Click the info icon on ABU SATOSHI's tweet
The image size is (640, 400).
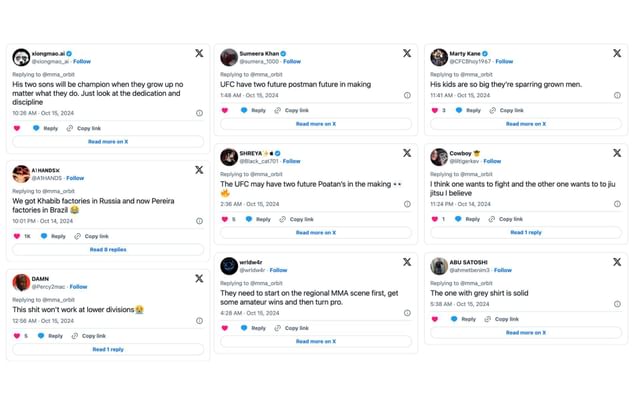pos(617,304)
